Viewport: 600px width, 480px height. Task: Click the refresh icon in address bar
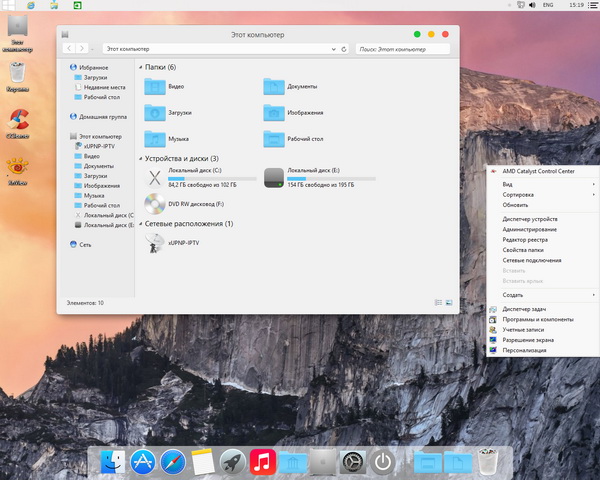[345, 48]
